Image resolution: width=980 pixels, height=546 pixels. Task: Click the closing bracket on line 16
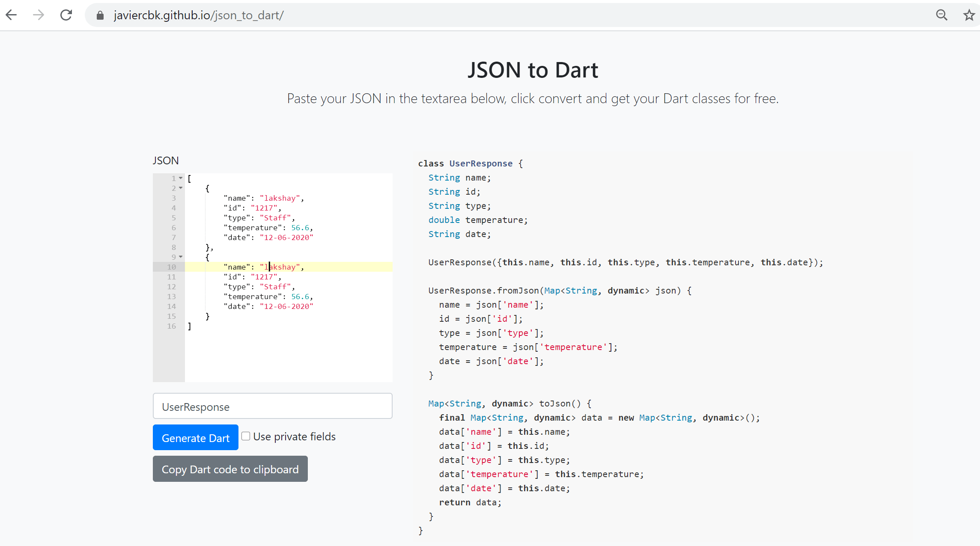[x=190, y=326]
